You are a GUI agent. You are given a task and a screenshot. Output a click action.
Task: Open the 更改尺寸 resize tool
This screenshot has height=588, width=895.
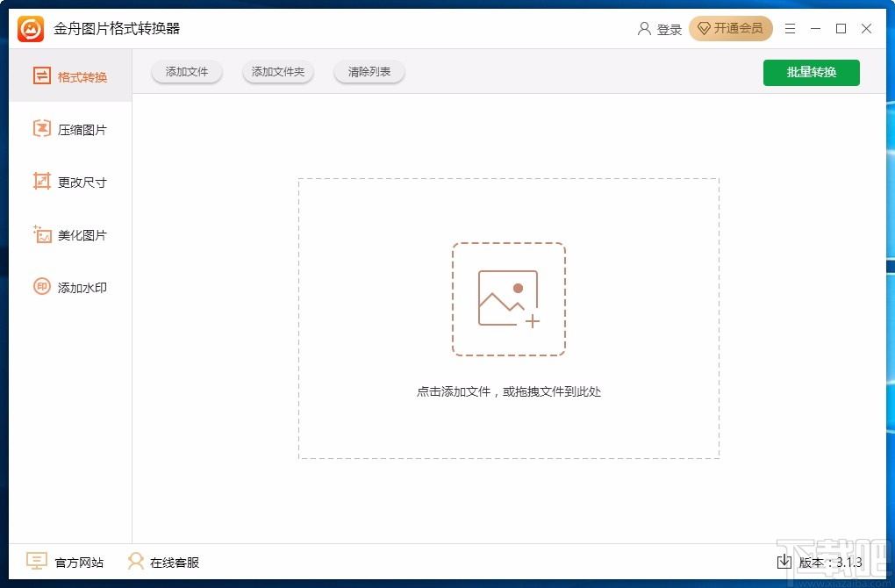(x=69, y=182)
